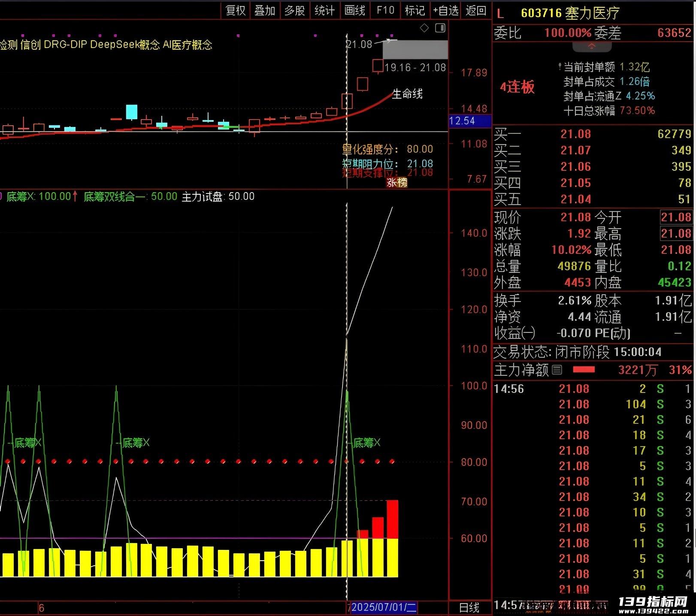Click the L marker before the stock code

coord(500,14)
